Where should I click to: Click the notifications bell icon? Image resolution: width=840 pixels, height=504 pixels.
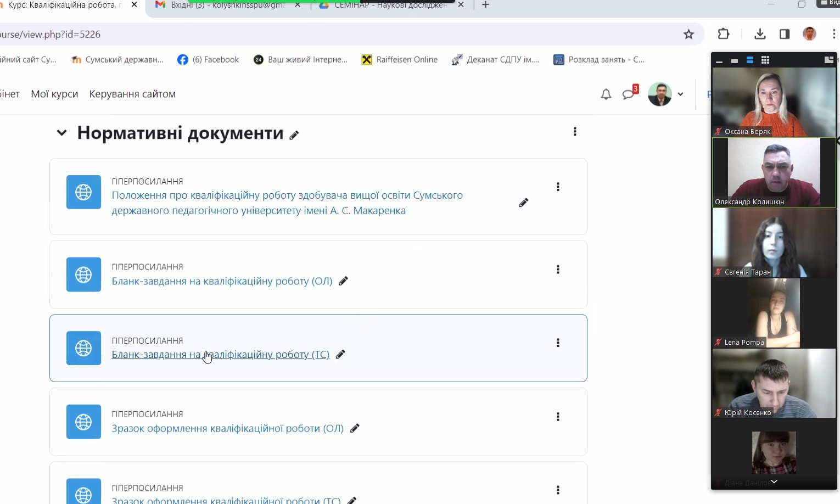tap(606, 94)
